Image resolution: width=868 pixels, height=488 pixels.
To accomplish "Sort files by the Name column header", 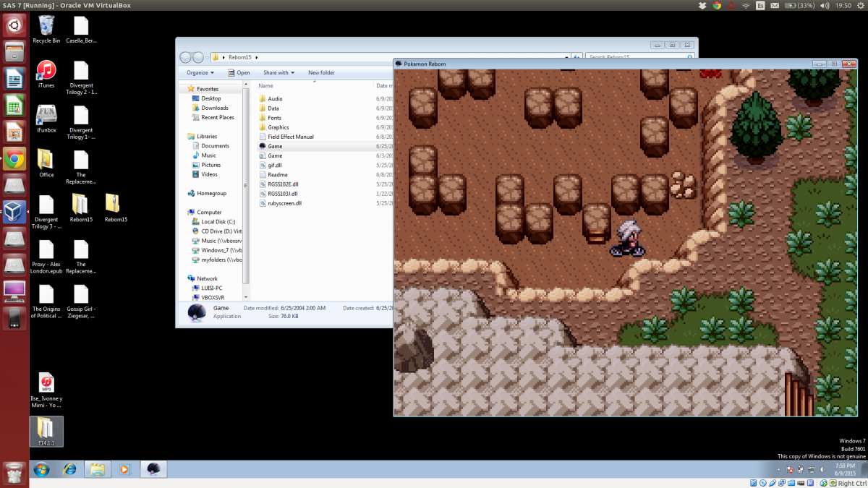I will coord(266,85).
